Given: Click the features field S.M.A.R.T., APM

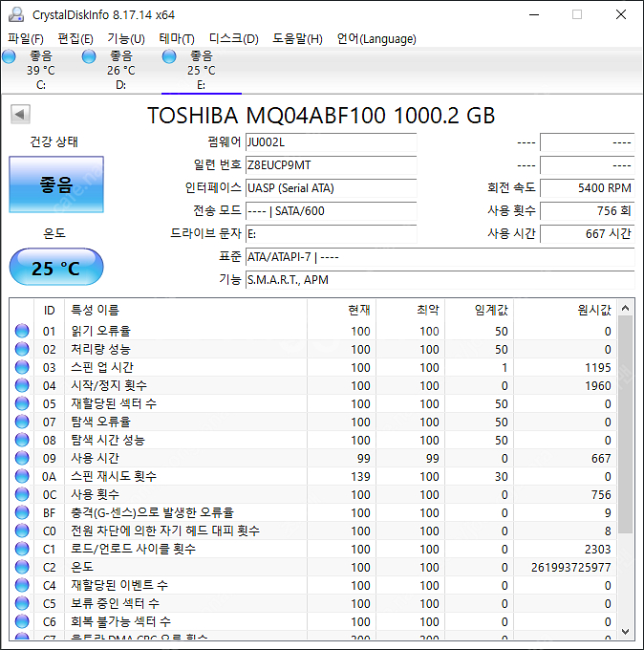Looking at the screenshot, I should point(440,280).
